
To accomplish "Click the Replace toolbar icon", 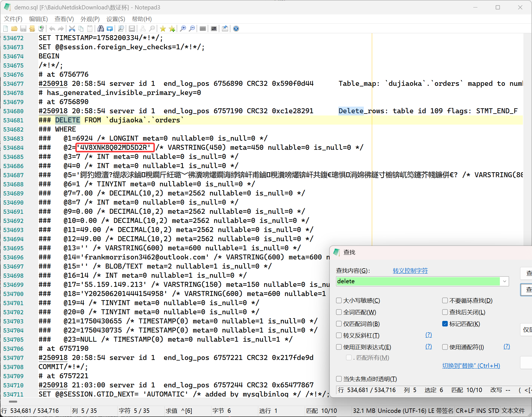I will [110, 29].
